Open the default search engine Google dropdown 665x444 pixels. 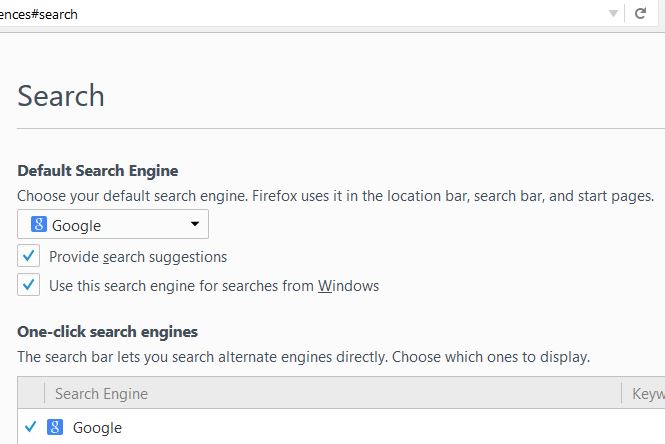tap(112, 224)
